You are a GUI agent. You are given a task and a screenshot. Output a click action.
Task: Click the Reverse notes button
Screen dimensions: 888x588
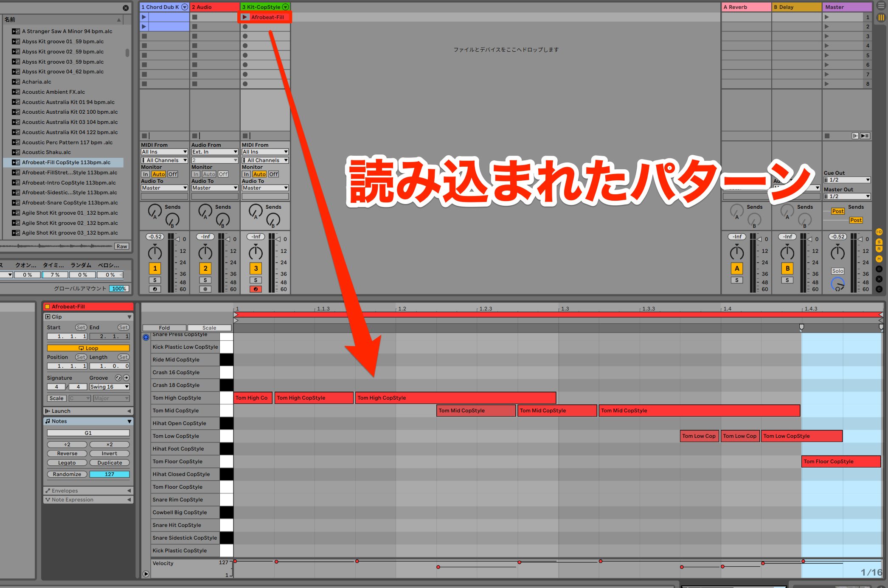(67, 454)
